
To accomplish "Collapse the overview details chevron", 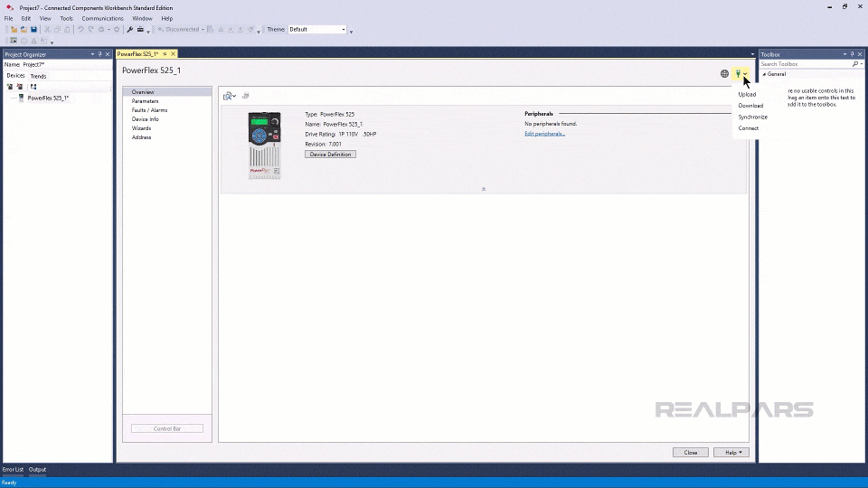I will (483, 189).
